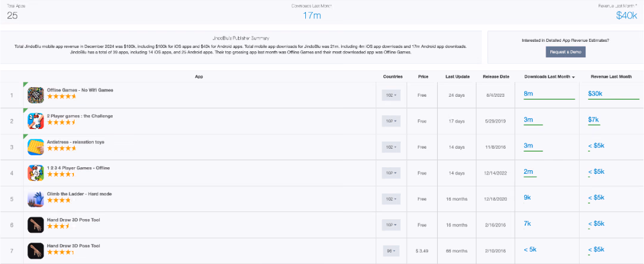
Task: Expand countries dropdown for 2 Player games row
Action: [391, 121]
